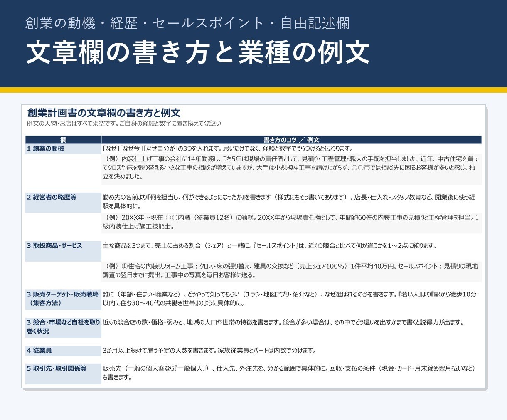Click the tip beginning 近くの競合店の数・価格・弱み

283,322
